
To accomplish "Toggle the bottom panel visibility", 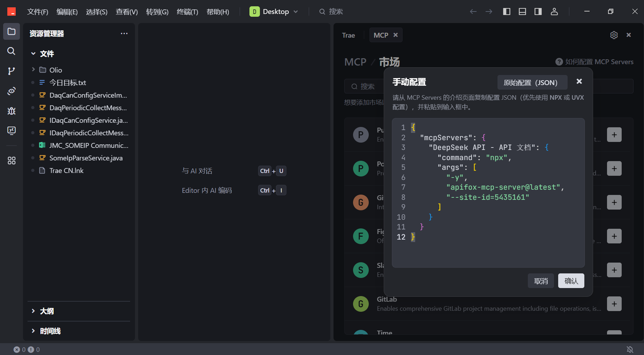I will 522,11.
